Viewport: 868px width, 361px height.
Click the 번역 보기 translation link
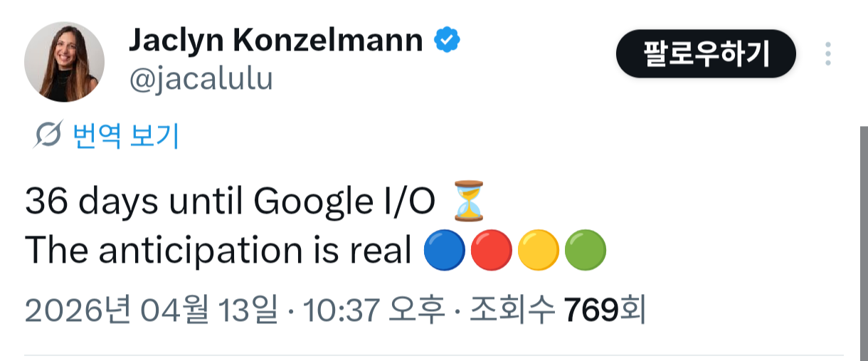(126, 135)
